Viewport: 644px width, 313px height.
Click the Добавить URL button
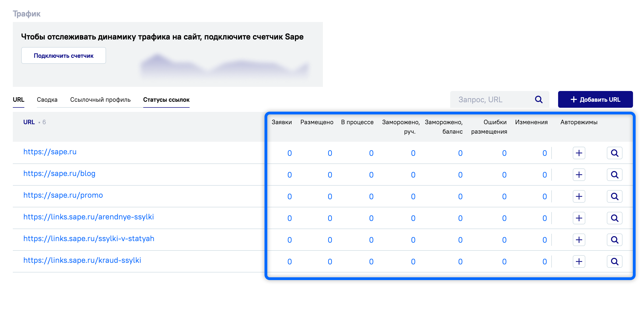coord(595,99)
